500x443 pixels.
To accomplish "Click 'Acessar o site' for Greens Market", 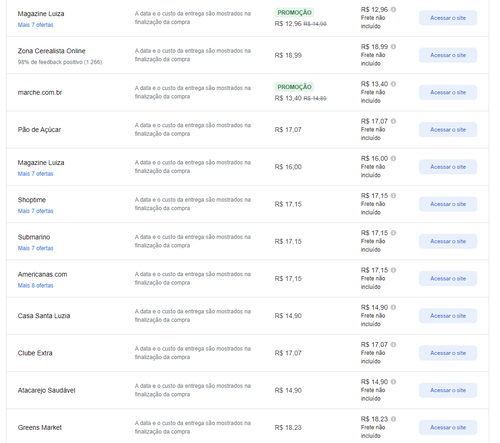I will pos(448,427).
